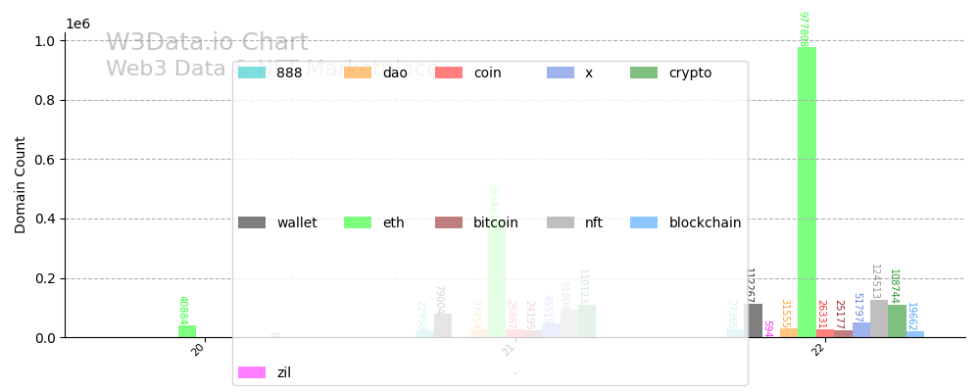
Task: Select the x legend label
Action: (x=589, y=73)
